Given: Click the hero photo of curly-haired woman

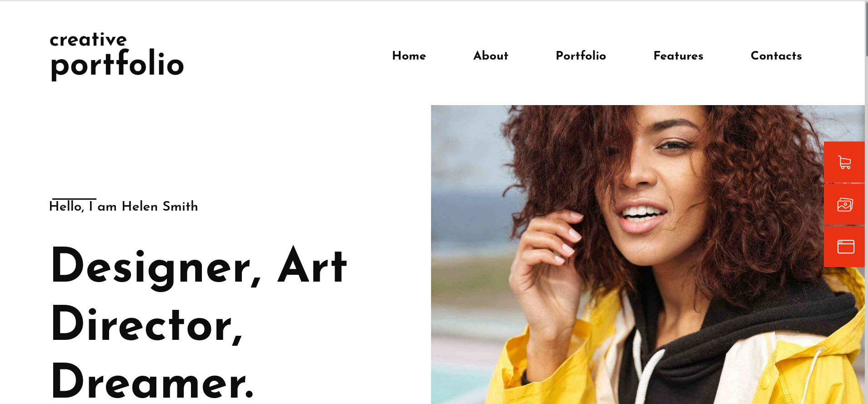Looking at the screenshot, I should tap(647, 254).
